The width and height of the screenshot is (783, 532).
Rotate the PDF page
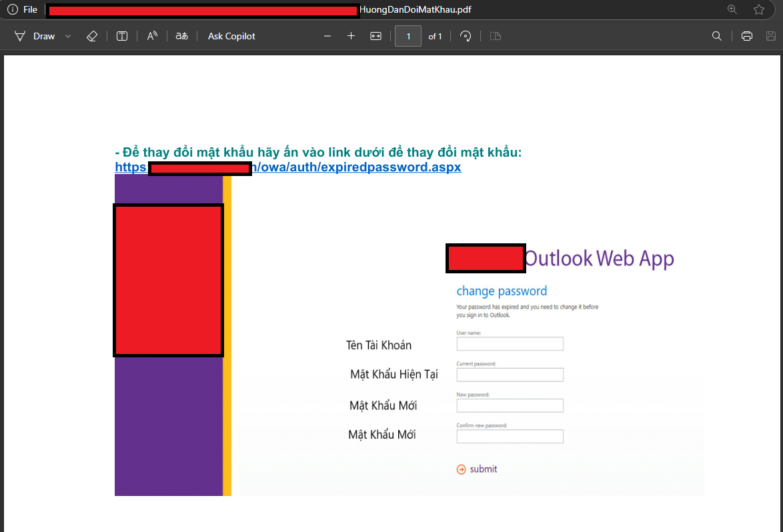point(466,36)
